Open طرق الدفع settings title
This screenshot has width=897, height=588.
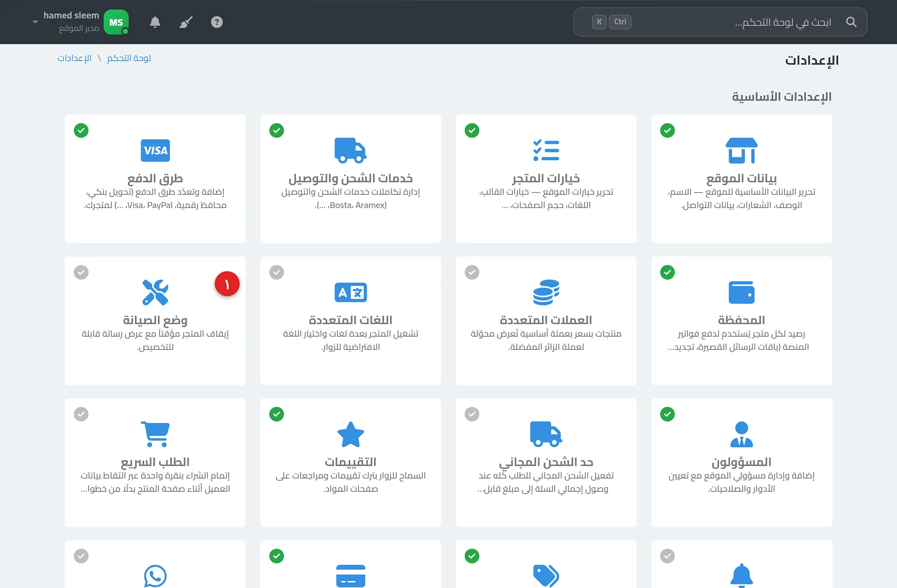coord(155,178)
